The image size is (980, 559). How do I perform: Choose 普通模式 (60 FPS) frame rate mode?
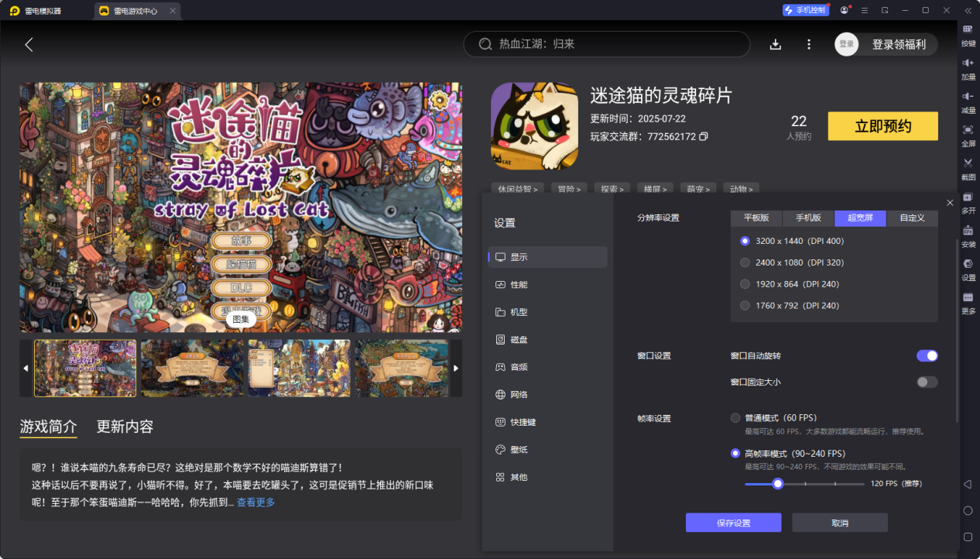pyautogui.click(x=735, y=417)
